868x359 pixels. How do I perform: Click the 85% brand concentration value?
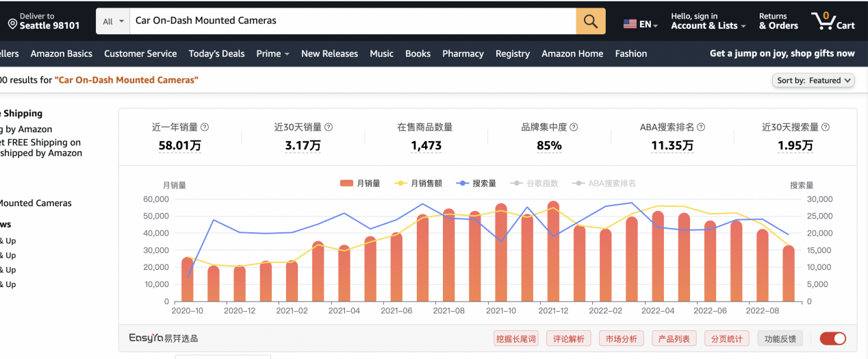point(549,145)
